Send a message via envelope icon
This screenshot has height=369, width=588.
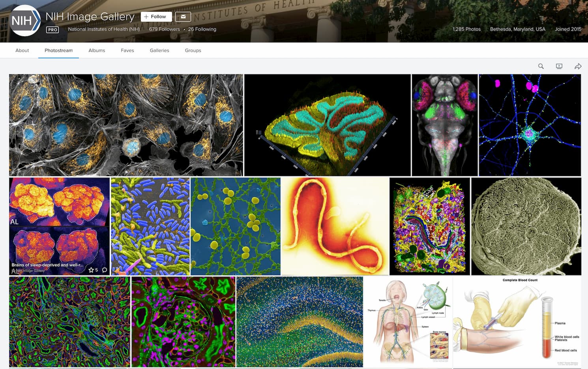(x=183, y=17)
